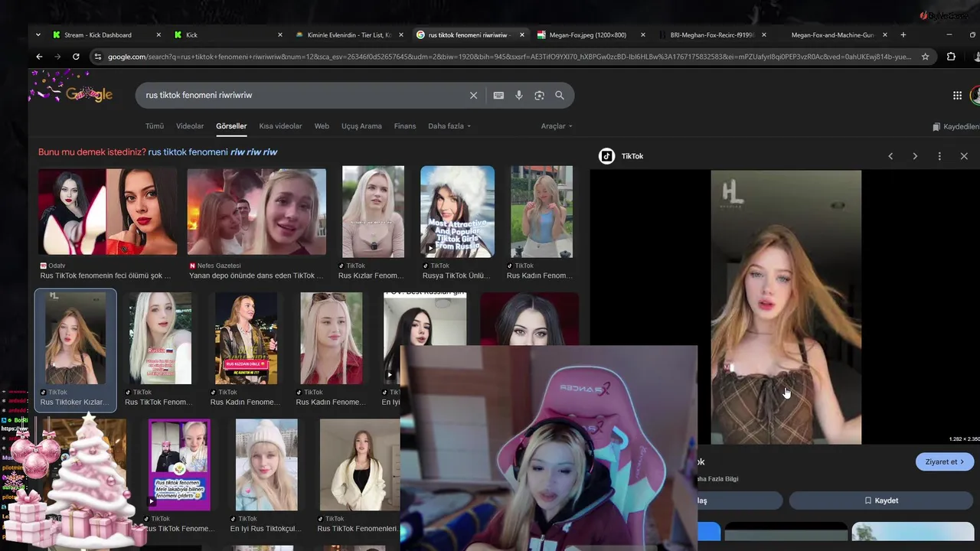Screen dimensions: 980x551
Task: Open the Rus Kızlar Fenom... thumbnail
Action: click(x=373, y=211)
